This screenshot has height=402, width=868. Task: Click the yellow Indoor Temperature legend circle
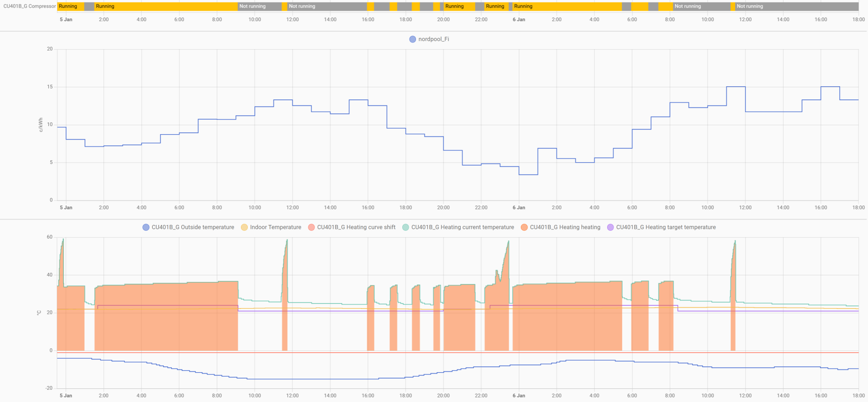coord(244,227)
